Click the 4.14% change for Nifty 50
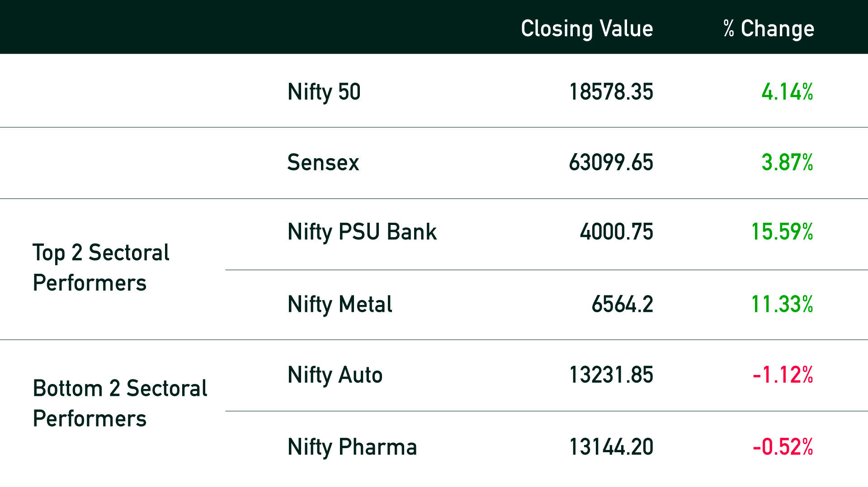The width and height of the screenshot is (868, 487). [787, 92]
